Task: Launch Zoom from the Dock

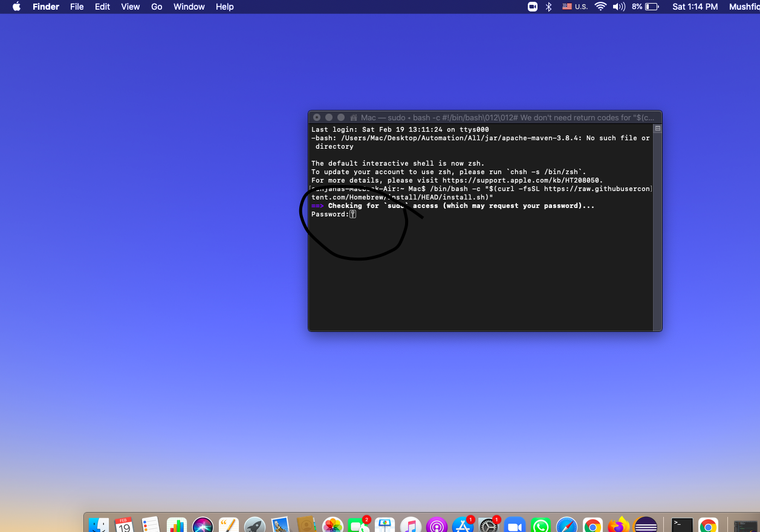Action: tap(515, 526)
